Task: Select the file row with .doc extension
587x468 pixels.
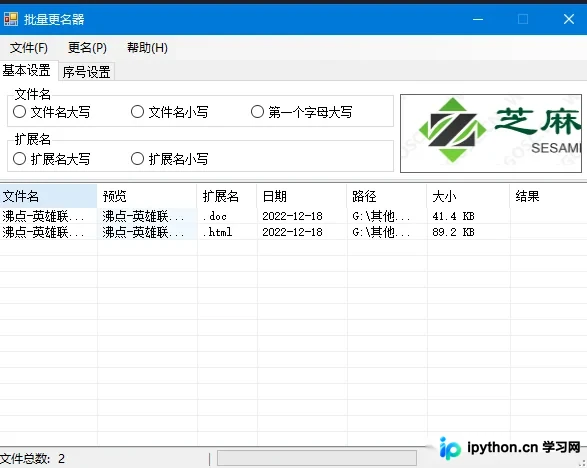Action: point(294,216)
